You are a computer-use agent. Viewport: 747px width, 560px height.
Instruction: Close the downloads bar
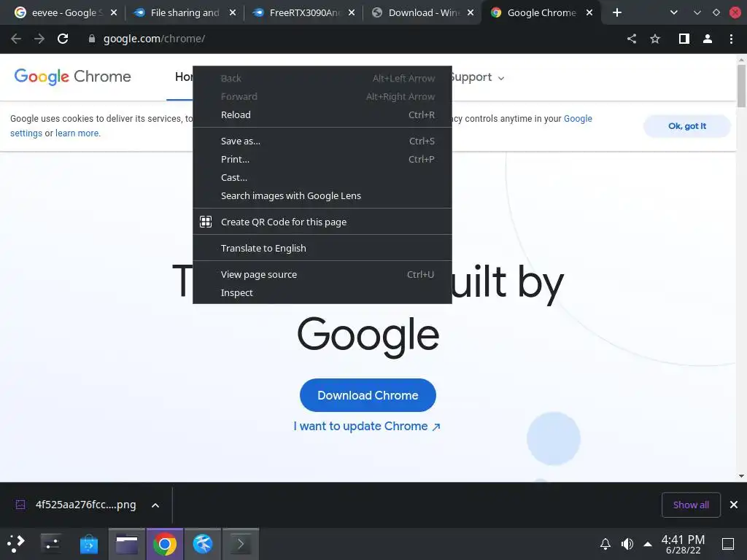tap(734, 505)
